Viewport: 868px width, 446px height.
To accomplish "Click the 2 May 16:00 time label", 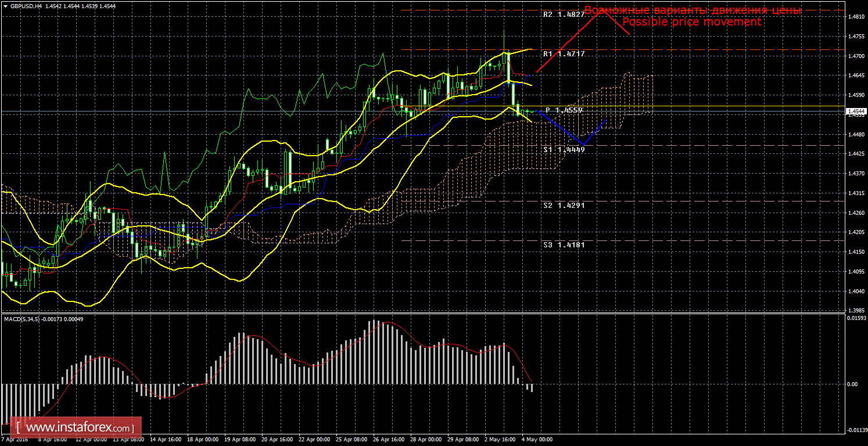I will pyautogui.click(x=500, y=440).
